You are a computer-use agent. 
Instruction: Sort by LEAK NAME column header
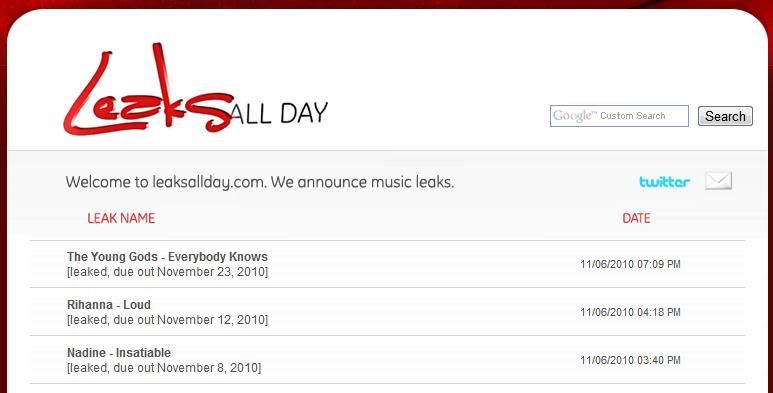121,218
